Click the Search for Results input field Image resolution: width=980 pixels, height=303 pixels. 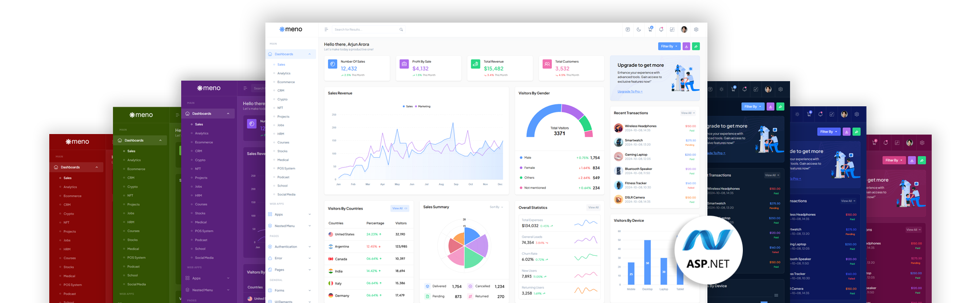[364, 30]
